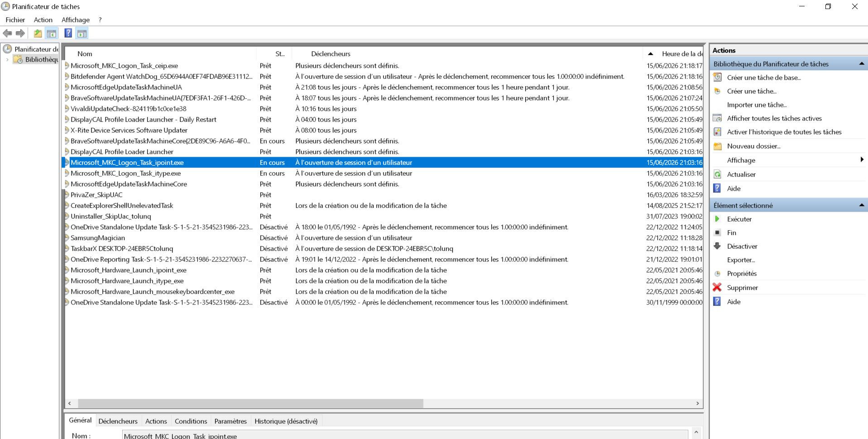Click the Back arrow toolbar icon
868x439 pixels.
click(x=7, y=33)
